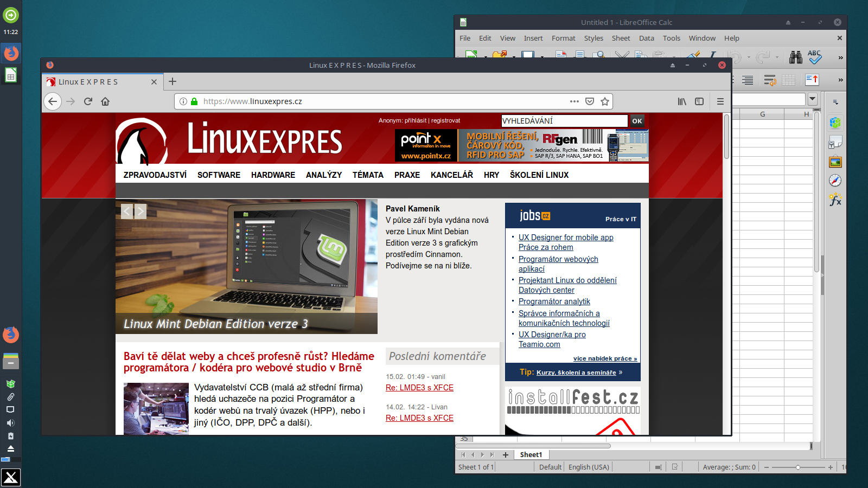Run spelling check in Calc
Image resolution: width=868 pixels, height=488 pixels.
click(814, 57)
